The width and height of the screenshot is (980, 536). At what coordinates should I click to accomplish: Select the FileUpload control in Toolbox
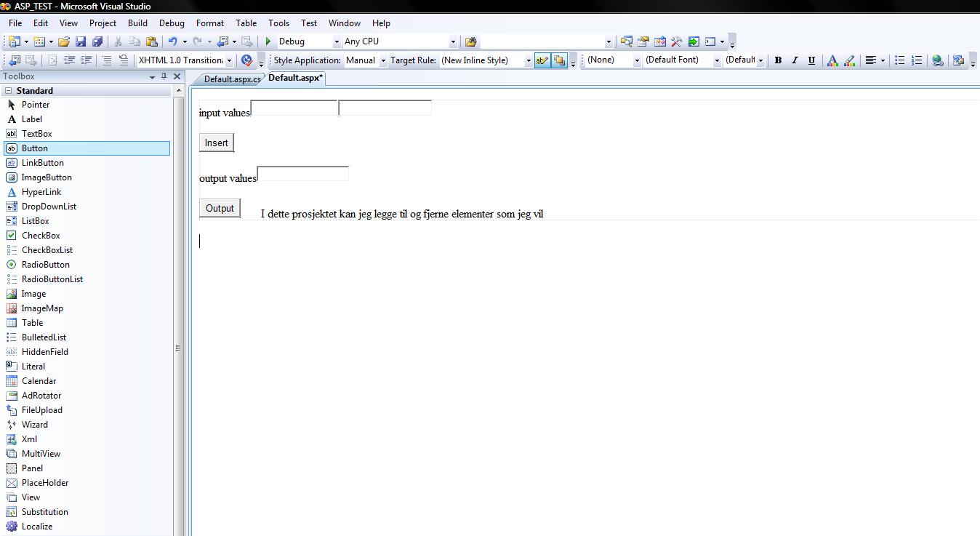[87, 410]
